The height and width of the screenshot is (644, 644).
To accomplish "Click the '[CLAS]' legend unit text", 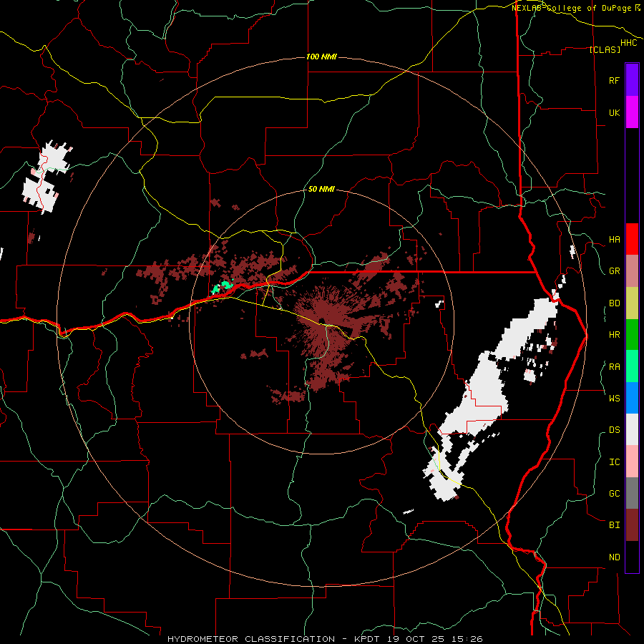I will [605, 49].
